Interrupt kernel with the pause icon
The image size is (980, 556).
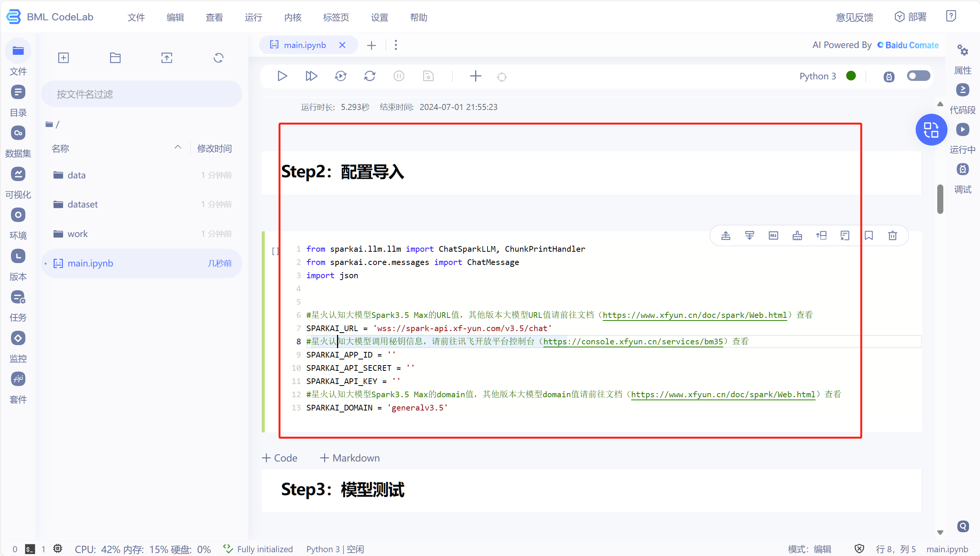tap(399, 76)
